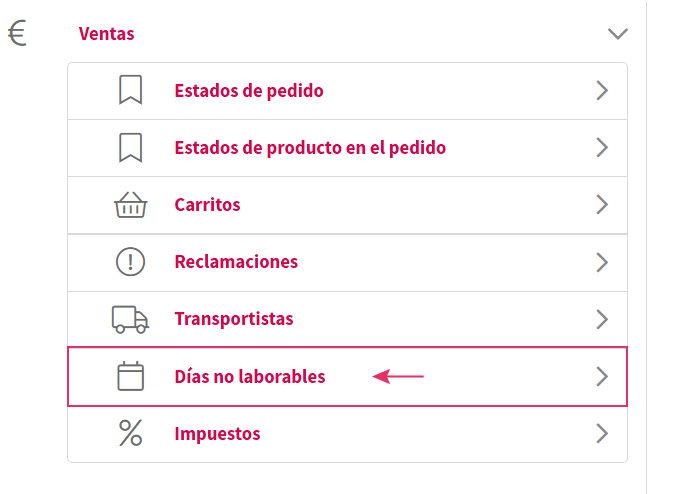Screen dimensions: 687x494
Task: Click the calendar icon for Días no laborables
Action: tap(130, 377)
